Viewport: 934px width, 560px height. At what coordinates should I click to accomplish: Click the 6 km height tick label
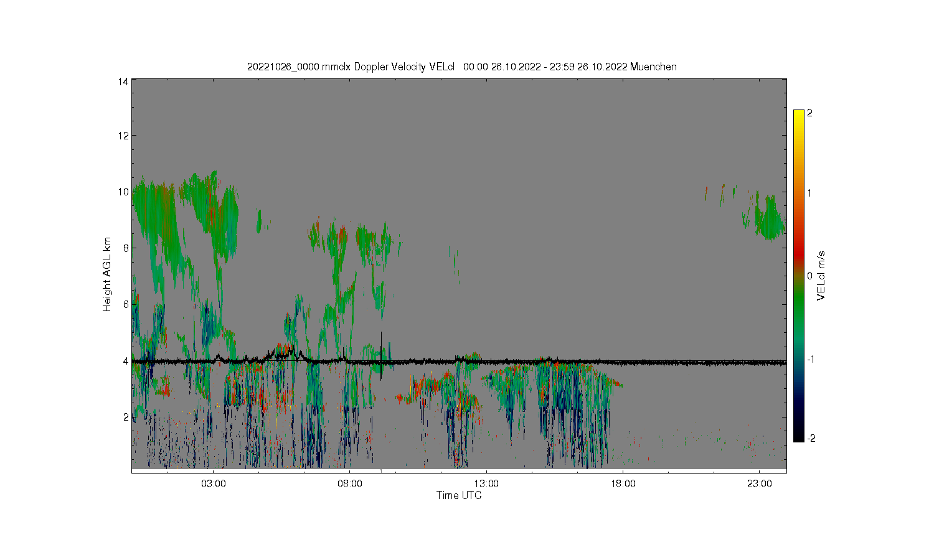[126, 304]
